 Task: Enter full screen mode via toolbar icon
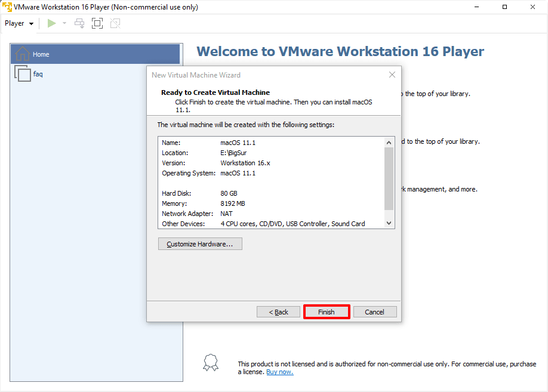(97, 23)
